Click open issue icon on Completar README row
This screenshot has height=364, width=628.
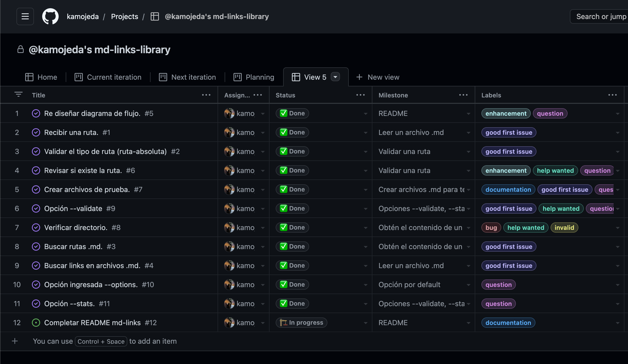[36, 323]
